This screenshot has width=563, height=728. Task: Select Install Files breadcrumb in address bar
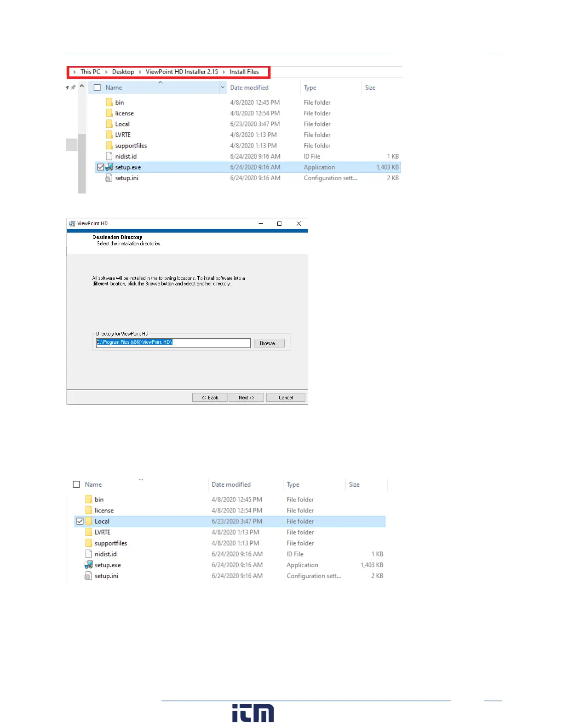pyautogui.click(x=244, y=72)
